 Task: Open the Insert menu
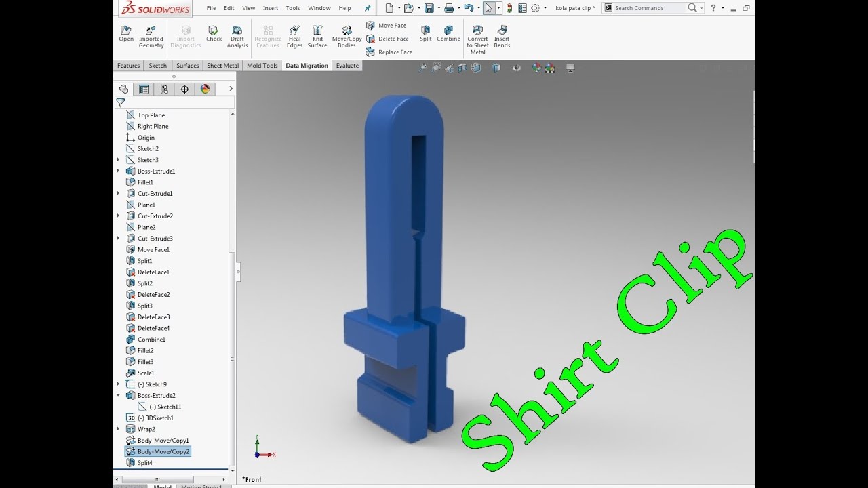(271, 8)
